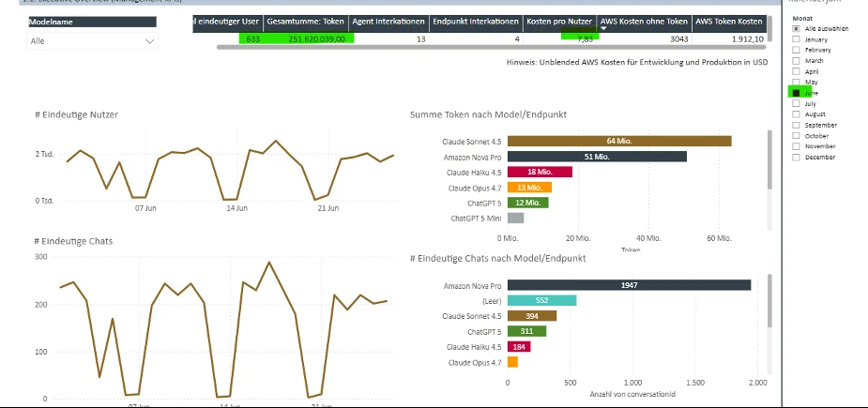Check the February month filter
Image resolution: width=868 pixels, height=408 pixels.
coord(796,50)
